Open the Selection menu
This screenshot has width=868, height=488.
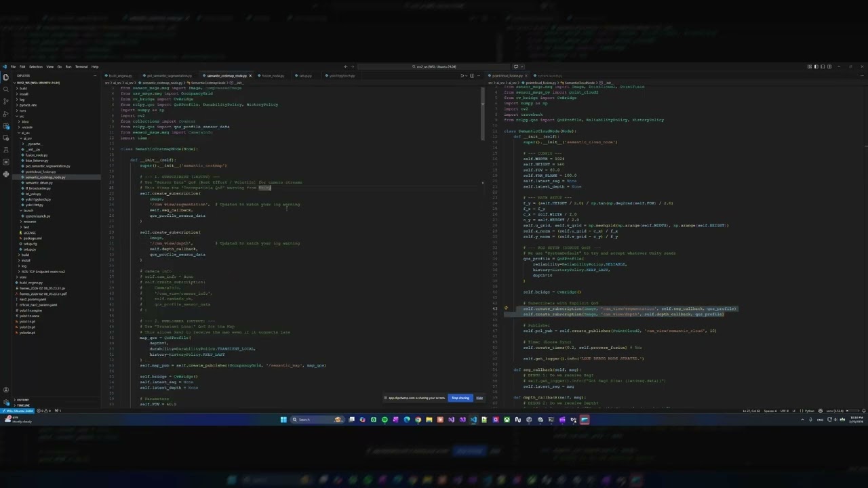[36, 66]
